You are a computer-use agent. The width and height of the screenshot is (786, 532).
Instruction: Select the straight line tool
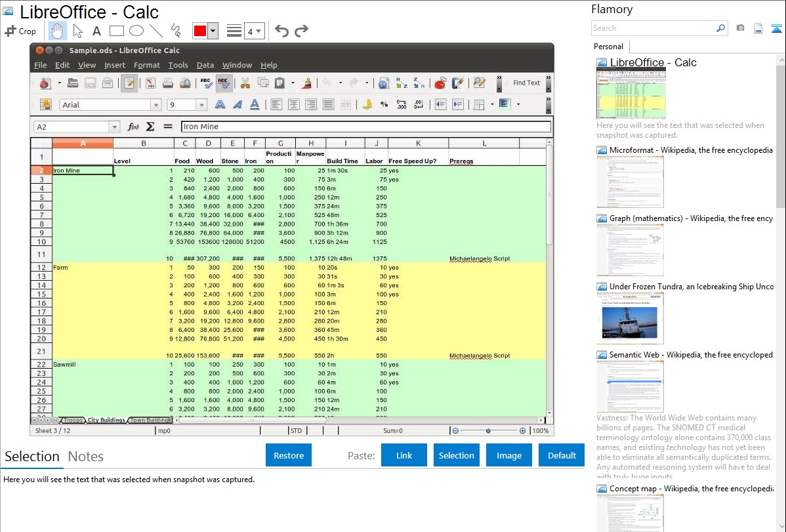[x=156, y=31]
